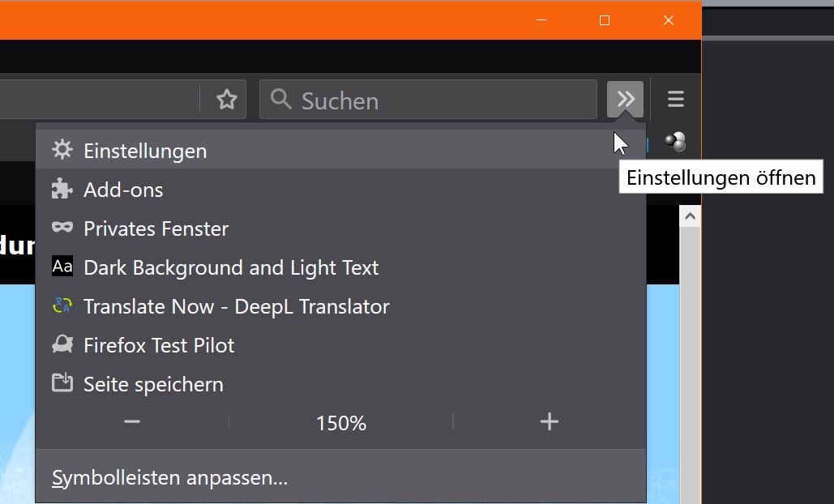Zoom in with the plus button
The image size is (834, 504).
coord(550,422)
